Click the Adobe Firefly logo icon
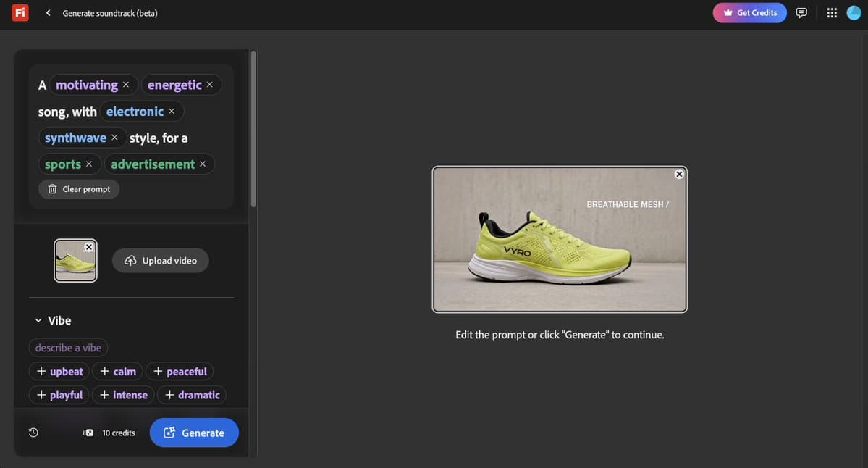 click(x=20, y=13)
